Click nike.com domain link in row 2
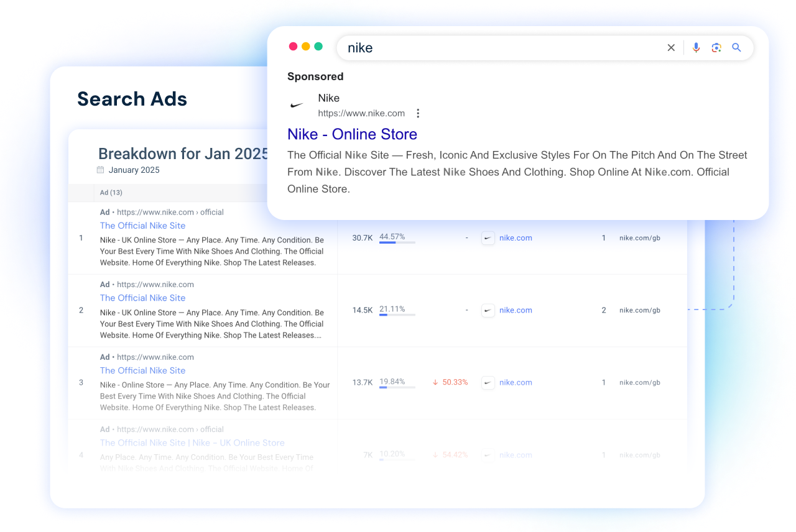796x532 pixels. 516,310
